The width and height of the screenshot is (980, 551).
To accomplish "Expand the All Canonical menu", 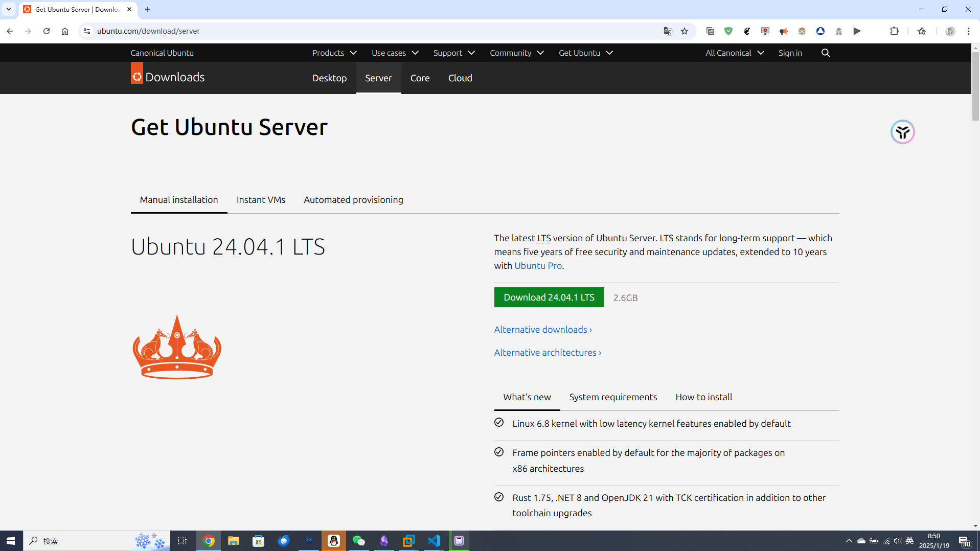I will (x=735, y=53).
